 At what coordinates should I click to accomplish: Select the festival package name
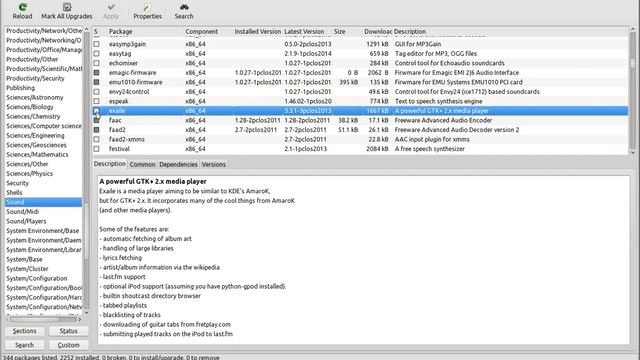click(119, 149)
